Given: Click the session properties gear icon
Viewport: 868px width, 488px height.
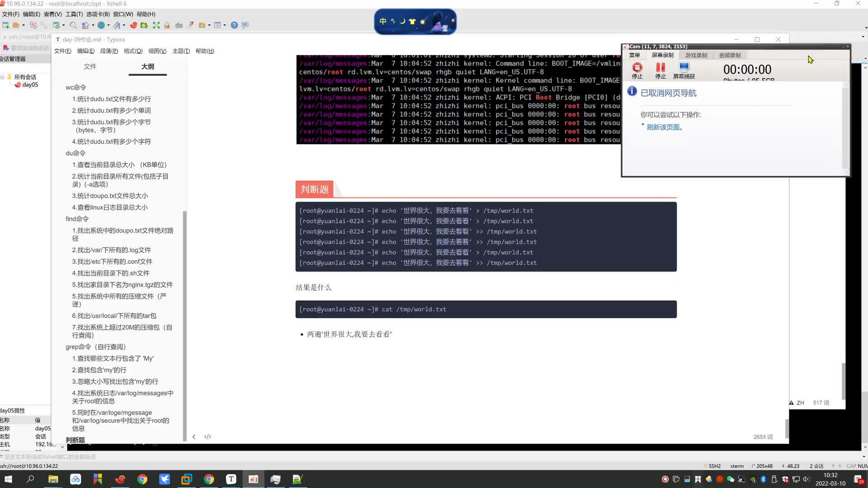Looking at the screenshot, I should 57,25.
